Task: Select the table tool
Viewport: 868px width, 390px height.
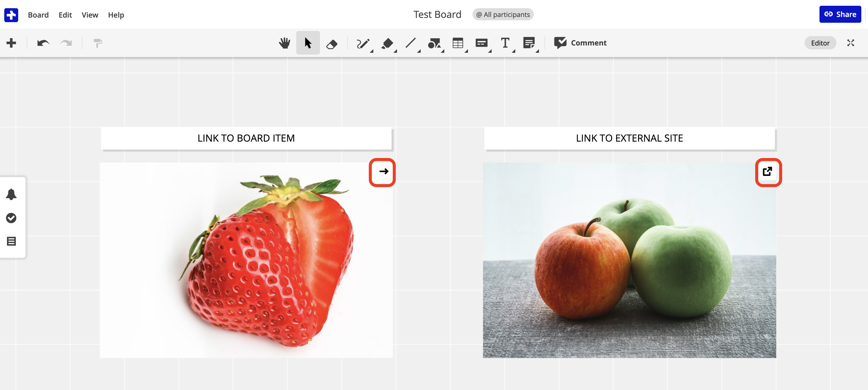Action: [458, 43]
